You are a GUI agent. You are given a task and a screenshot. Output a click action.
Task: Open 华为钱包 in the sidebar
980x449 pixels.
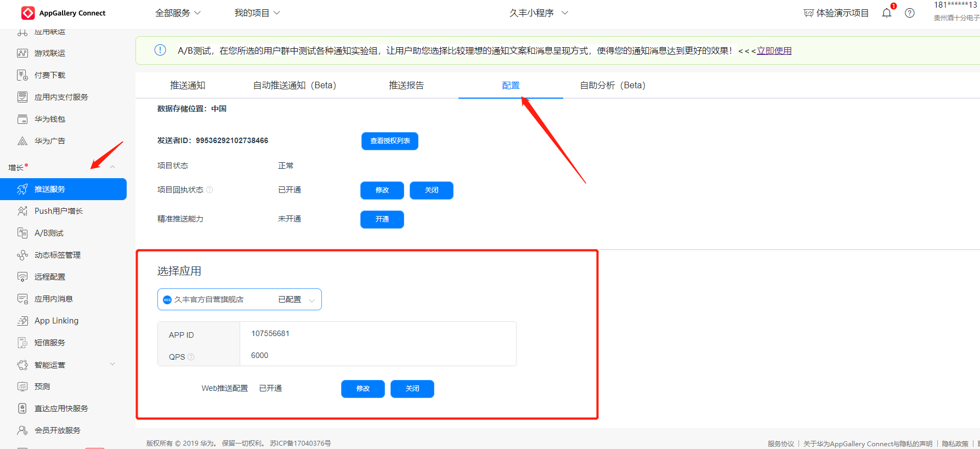coord(50,119)
